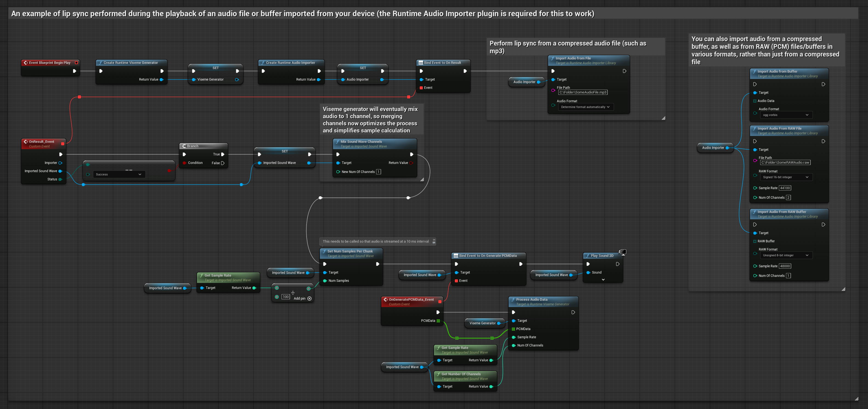Image resolution: width=868 pixels, height=409 pixels.
Task: Select the Mix Sound Wave Channels node title
Action: tap(361, 142)
